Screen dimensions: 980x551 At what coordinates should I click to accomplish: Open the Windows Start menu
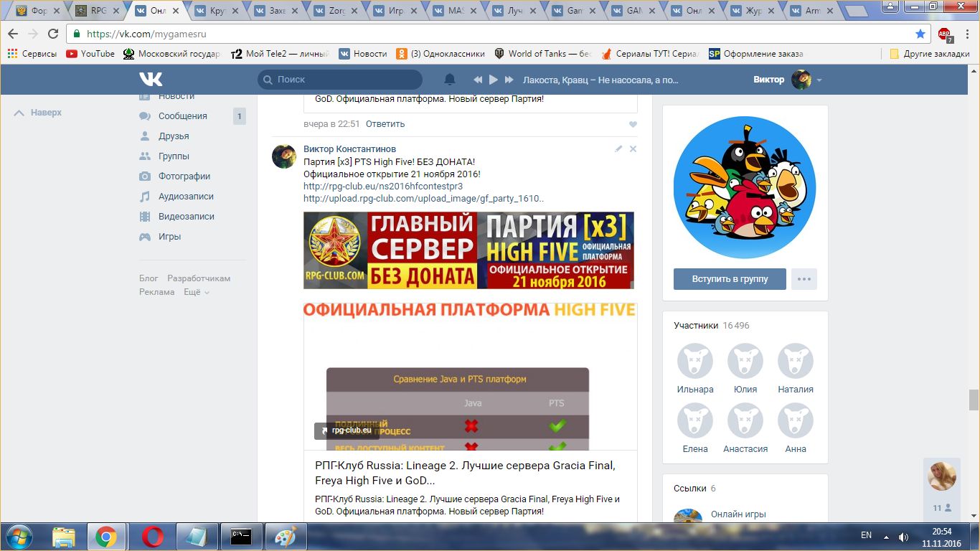18,537
